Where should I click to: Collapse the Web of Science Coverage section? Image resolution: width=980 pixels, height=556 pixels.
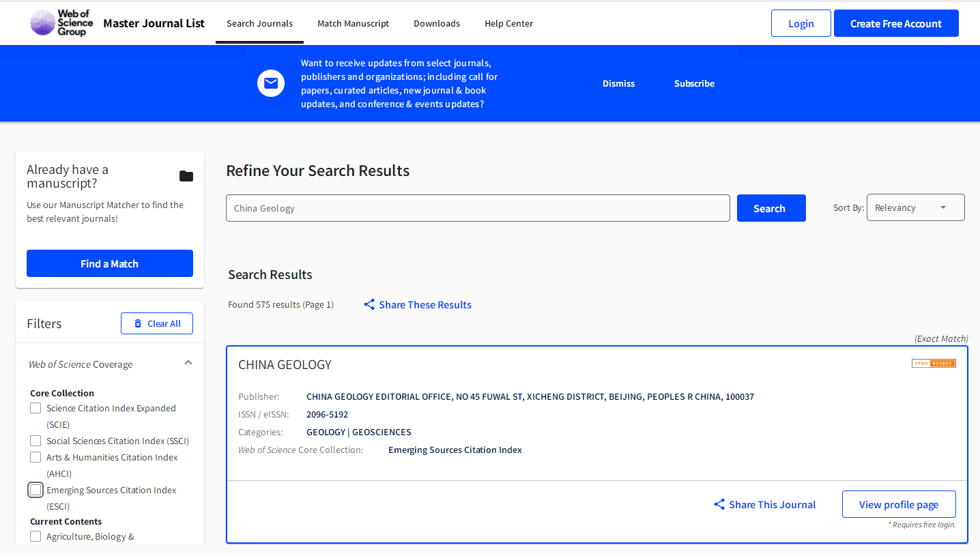(x=188, y=363)
